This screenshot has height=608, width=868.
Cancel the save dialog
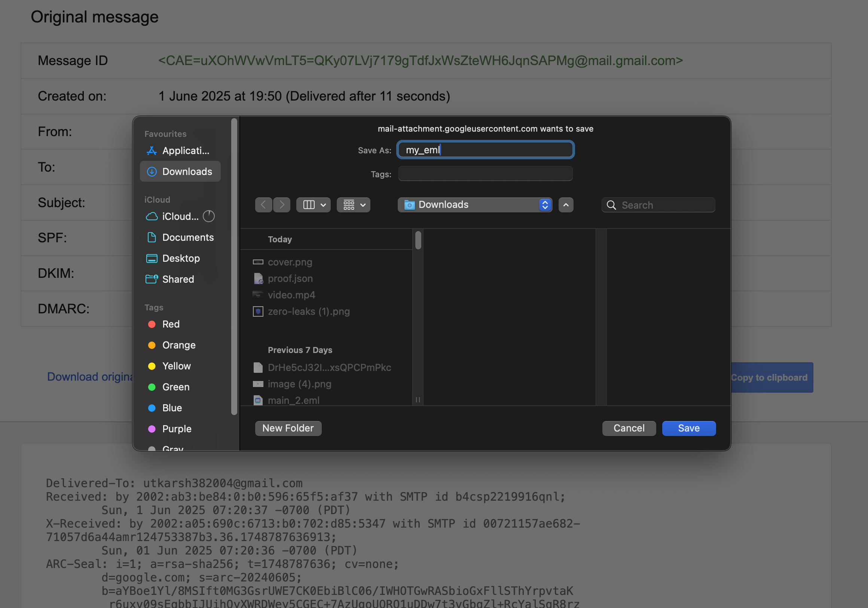click(x=628, y=428)
